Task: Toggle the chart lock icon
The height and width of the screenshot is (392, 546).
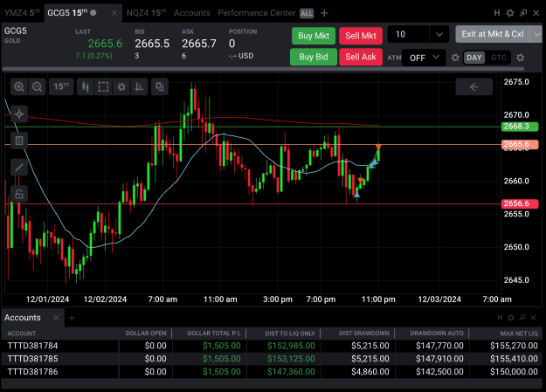Action: pos(19,194)
